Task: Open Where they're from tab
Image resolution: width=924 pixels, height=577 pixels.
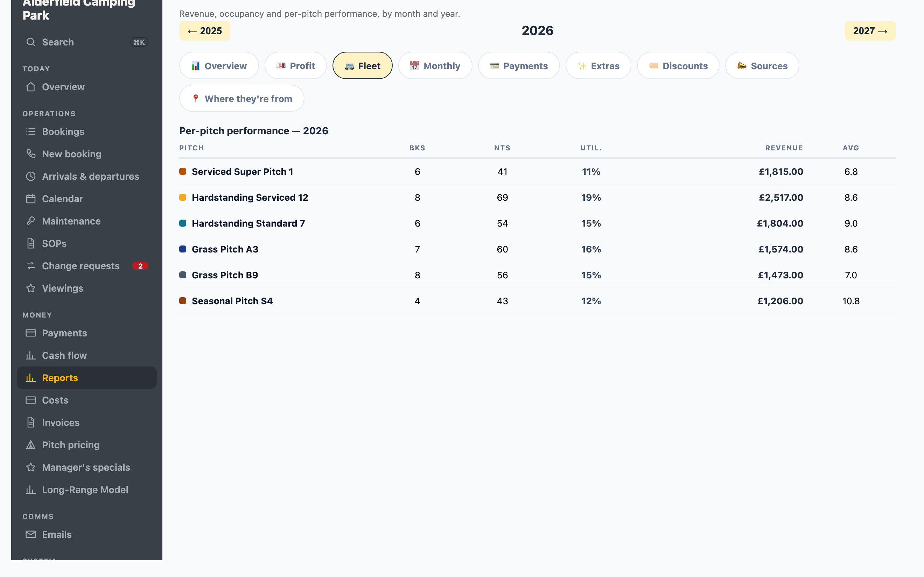Action: click(242, 99)
